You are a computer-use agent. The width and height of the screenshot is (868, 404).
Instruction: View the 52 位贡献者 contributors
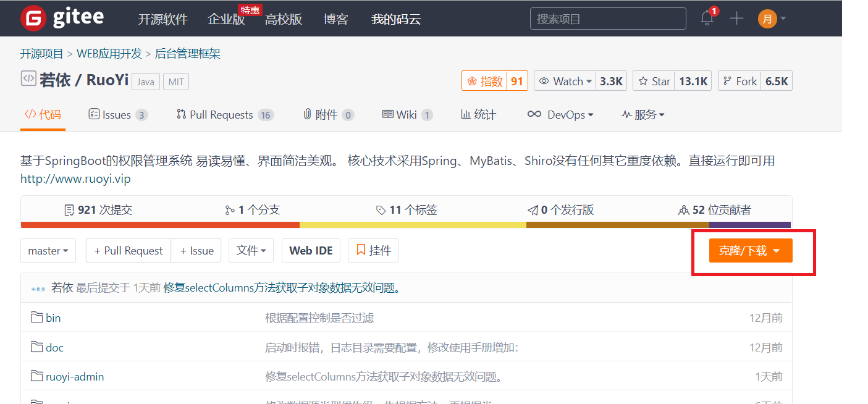715,210
